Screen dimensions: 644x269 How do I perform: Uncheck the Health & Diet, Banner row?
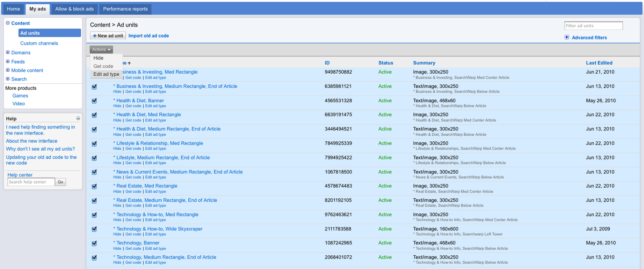94,101
